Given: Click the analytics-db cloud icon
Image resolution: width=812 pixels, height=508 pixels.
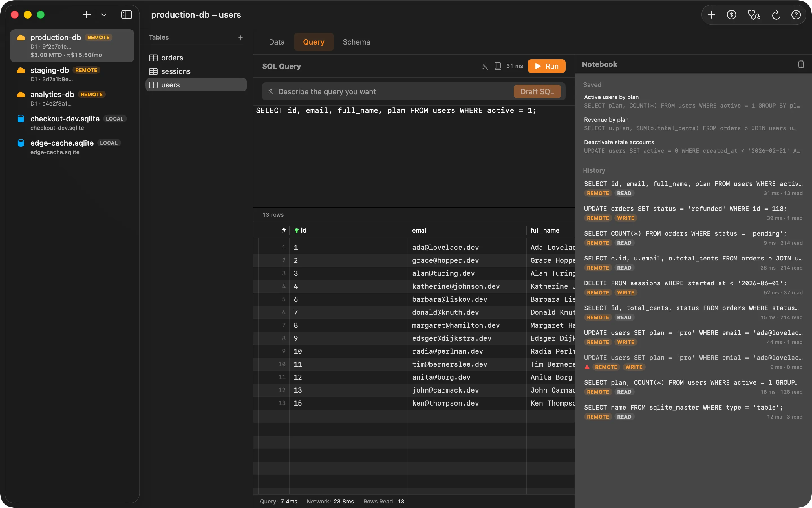Looking at the screenshot, I should (21, 95).
